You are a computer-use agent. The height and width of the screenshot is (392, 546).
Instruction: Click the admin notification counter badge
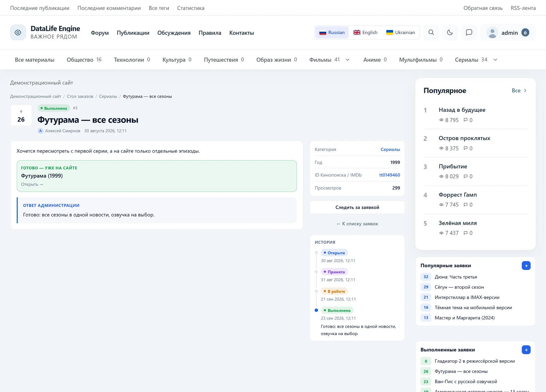click(x=526, y=33)
